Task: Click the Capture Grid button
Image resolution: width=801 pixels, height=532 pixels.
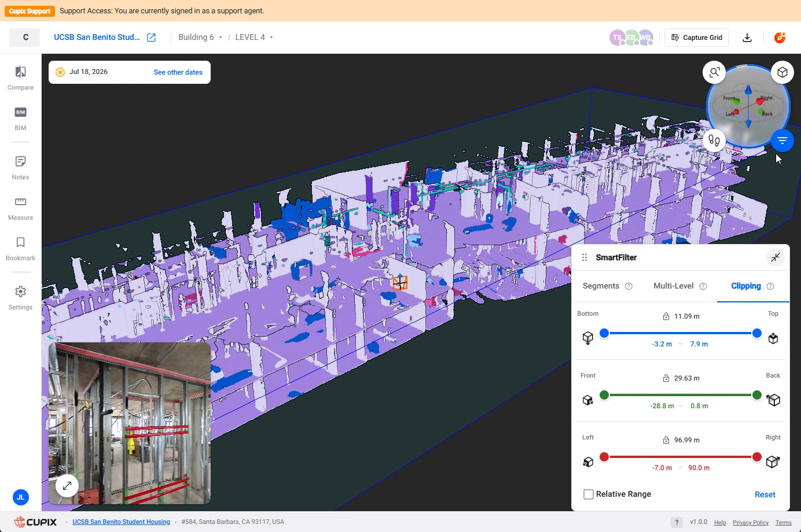Action: click(696, 38)
